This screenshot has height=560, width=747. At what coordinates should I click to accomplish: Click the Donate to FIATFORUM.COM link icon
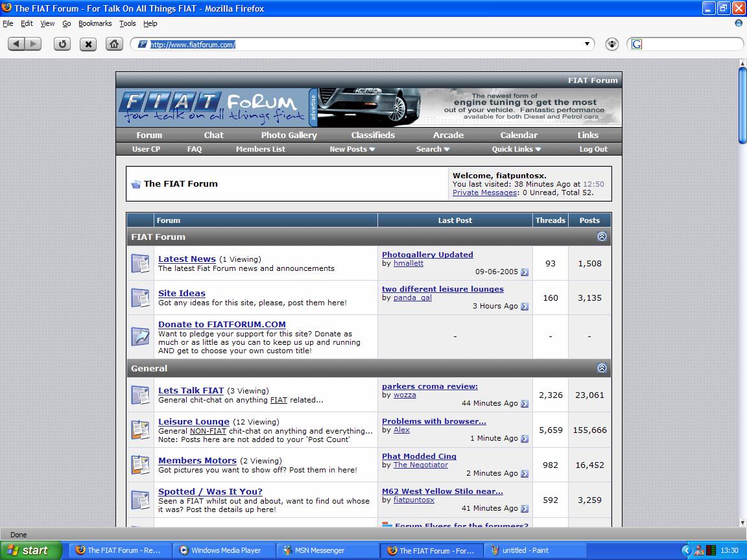coord(140,336)
